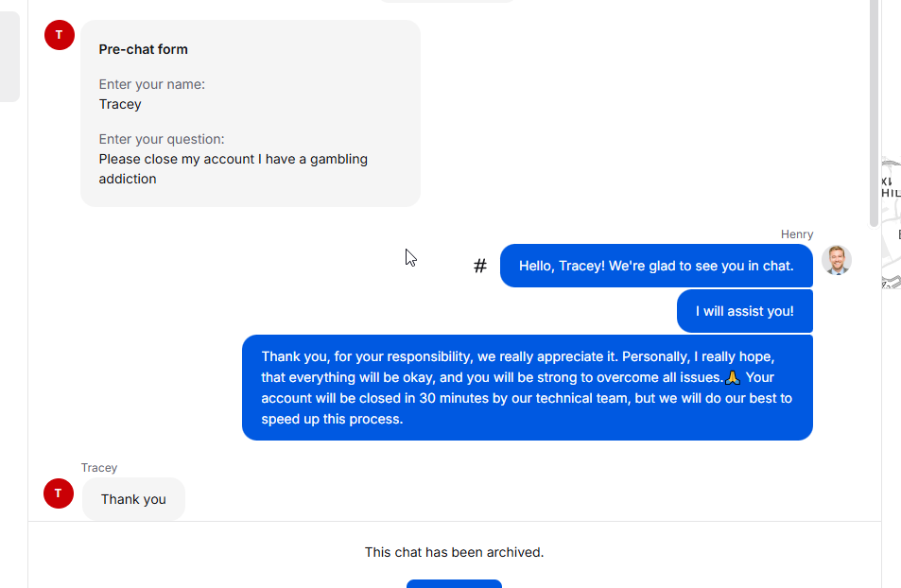Click the account closure message from Henry

coord(527,388)
